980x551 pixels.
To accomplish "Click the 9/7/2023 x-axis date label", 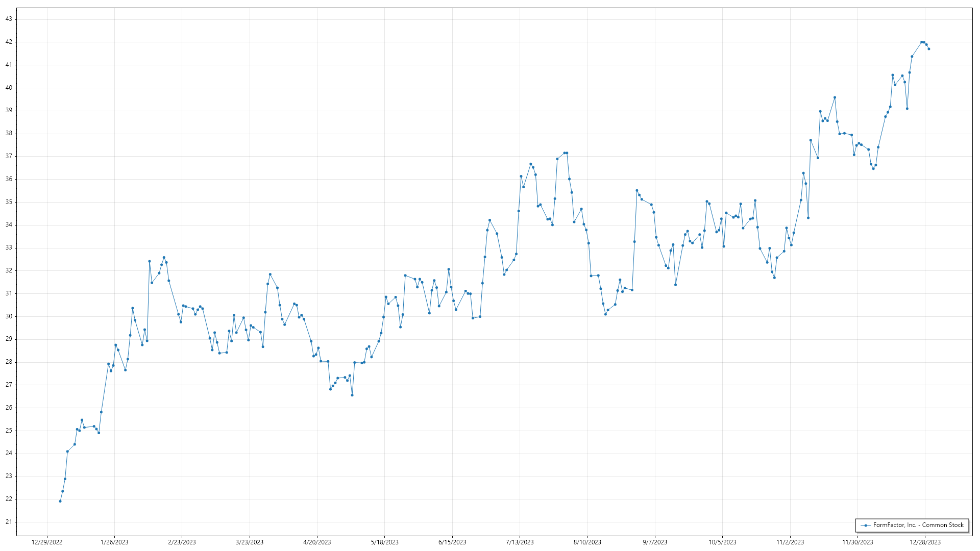I will 655,542.
